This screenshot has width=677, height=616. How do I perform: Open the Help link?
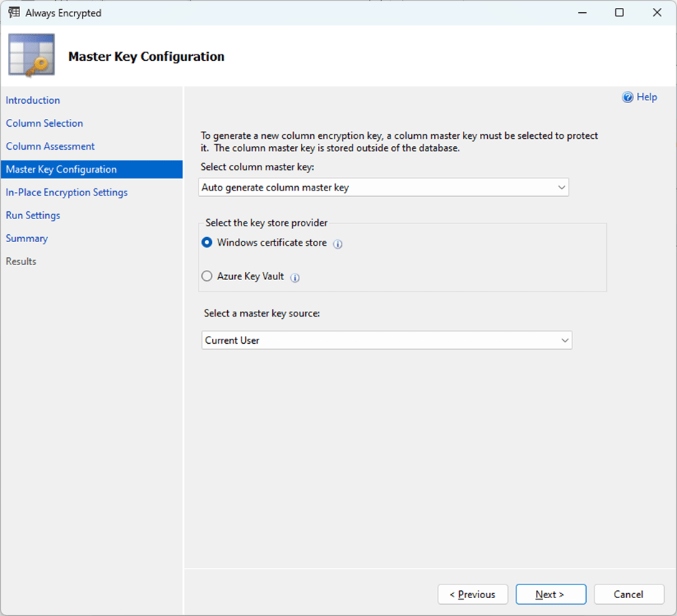point(646,97)
